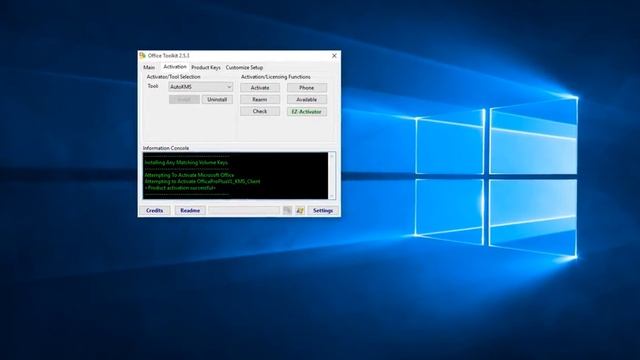Click 'Product activation successful' console line
The width and height of the screenshot is (640, 360).
click(x=180, y=188)
